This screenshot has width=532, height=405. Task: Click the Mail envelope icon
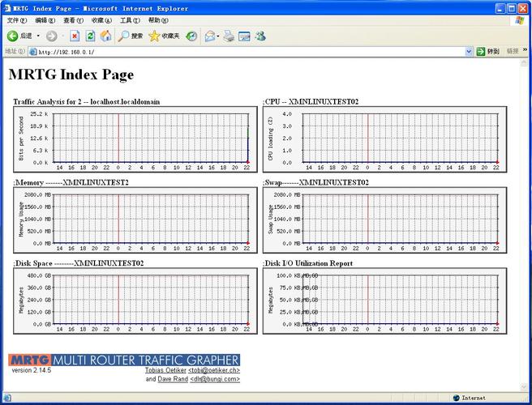click(x=210, y=36)
